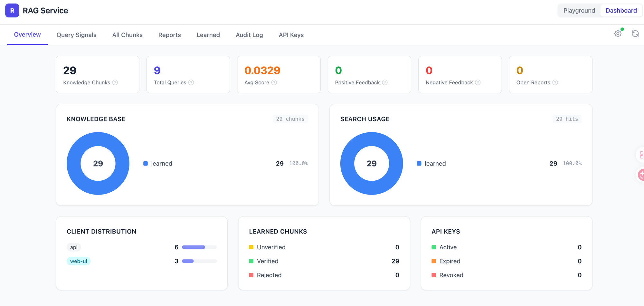Screen dimensions: 644x306
Task: Open help info for Total Queries
Action: (x=192, y=82)
